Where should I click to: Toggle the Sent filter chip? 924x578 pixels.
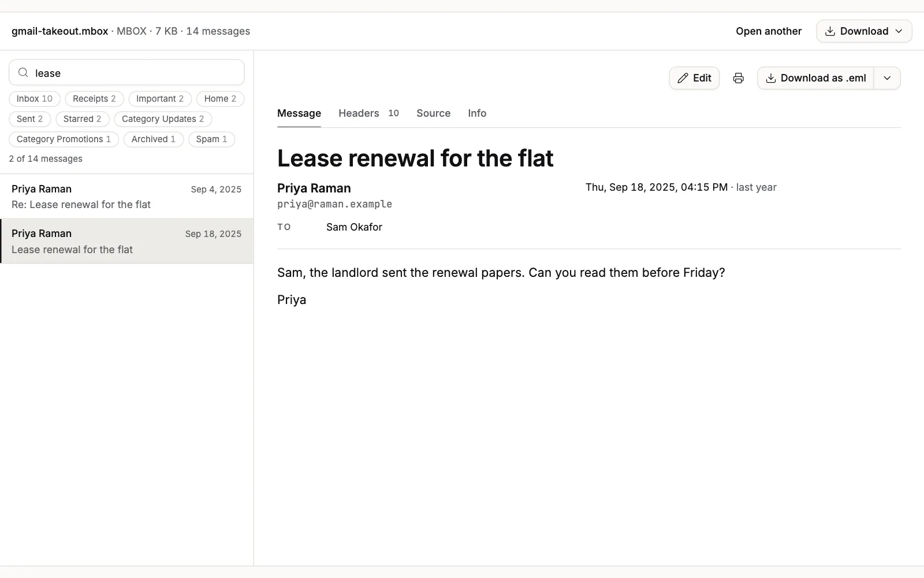coord(29,119)
